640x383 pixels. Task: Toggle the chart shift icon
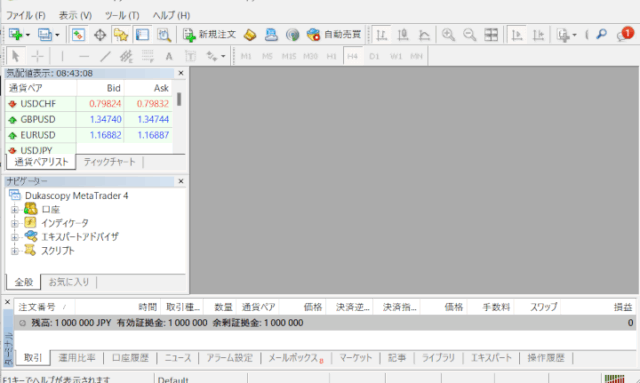(538, 35)
